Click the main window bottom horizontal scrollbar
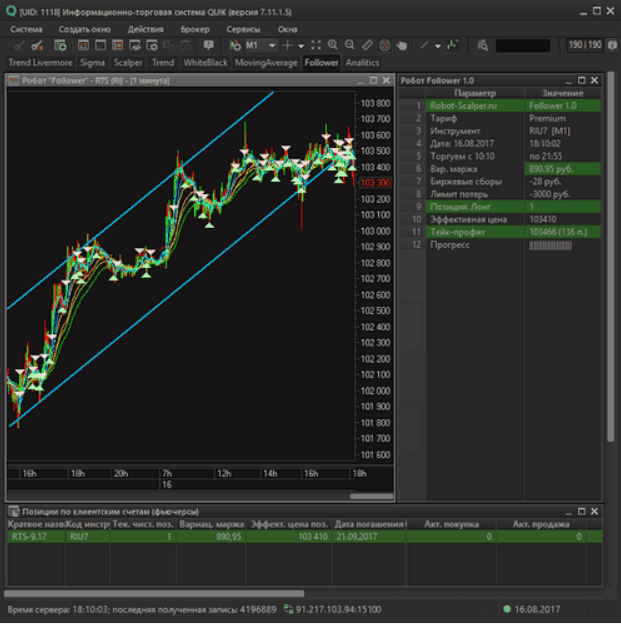This screenshot has height=624, width=621. pyautogui.click(x=154, y=594)
